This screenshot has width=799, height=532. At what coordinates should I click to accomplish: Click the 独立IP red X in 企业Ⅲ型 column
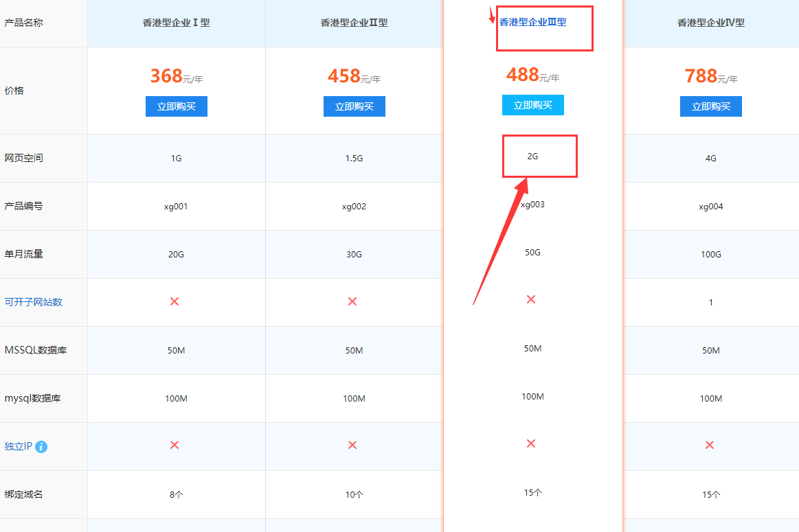pos(530,443)
